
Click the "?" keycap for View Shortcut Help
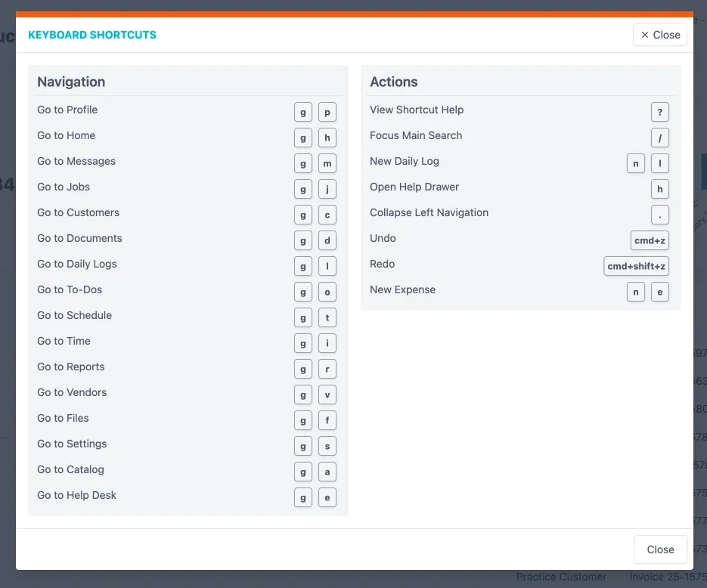[x=659, y=112]
